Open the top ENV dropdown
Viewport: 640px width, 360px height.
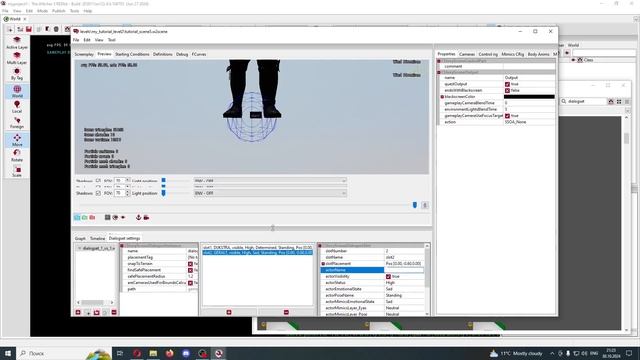coord(270,180)
